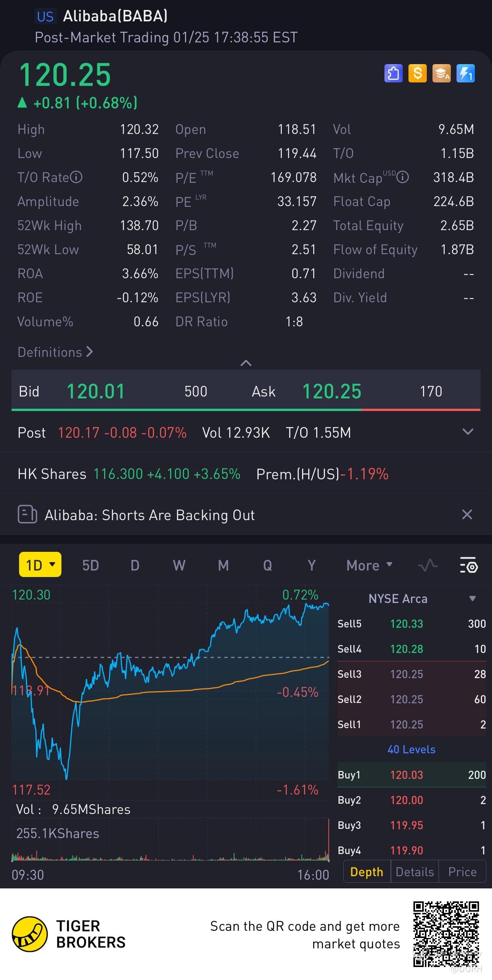Tap the 40 Levels link

coord(411,750)
